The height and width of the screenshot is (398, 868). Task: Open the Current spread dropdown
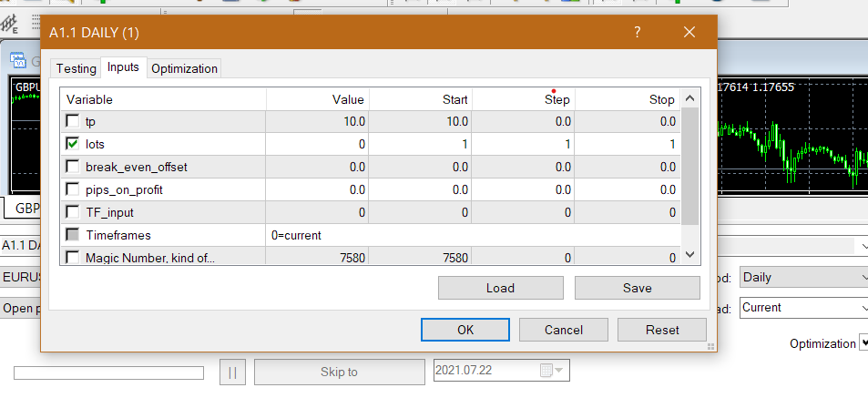pyautogui.click(x=803, y=308)
